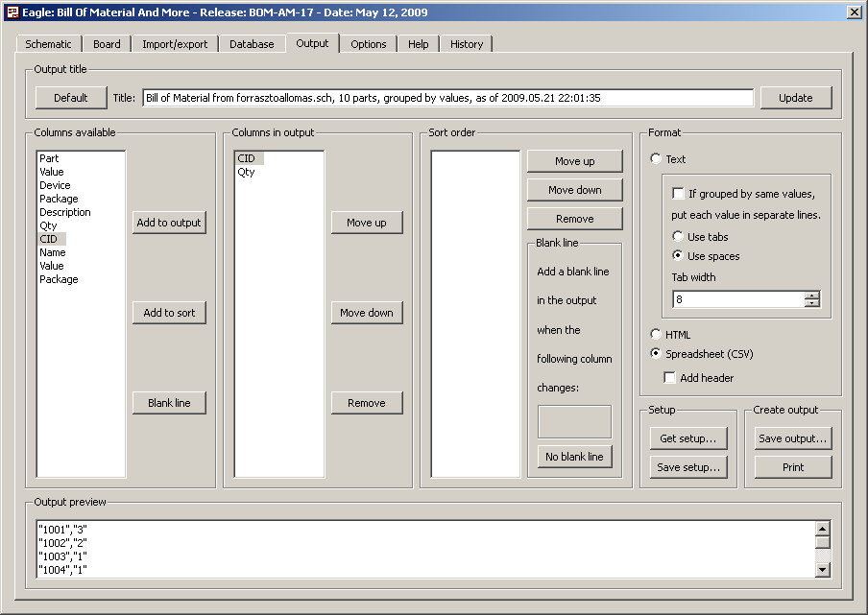Image resolution: width=868 pixels, height=615 pixels.
Task: Select Name in Columns available list
Action: tap(53, 252)
